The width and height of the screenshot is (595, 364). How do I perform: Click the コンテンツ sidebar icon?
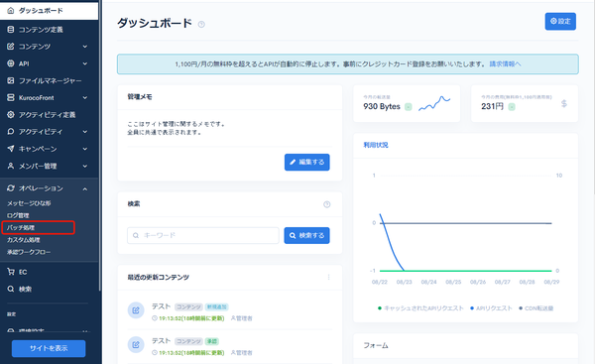pos(11,47)
